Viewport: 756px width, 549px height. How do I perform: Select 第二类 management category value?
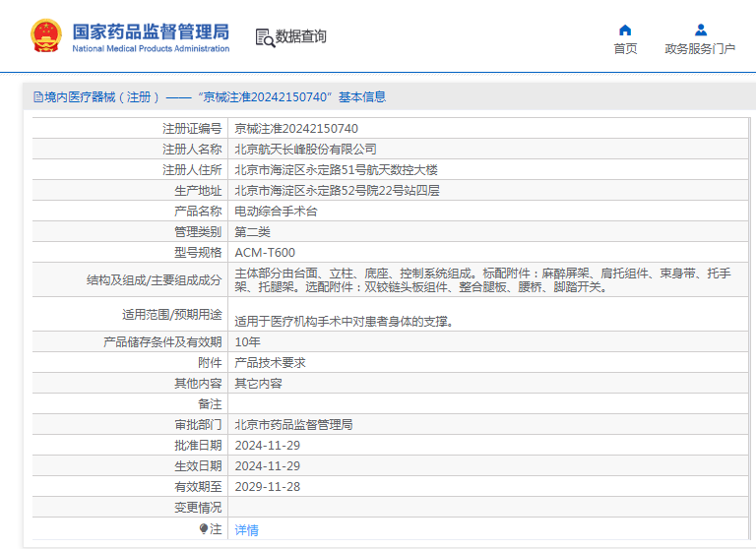tap(252, 232)
